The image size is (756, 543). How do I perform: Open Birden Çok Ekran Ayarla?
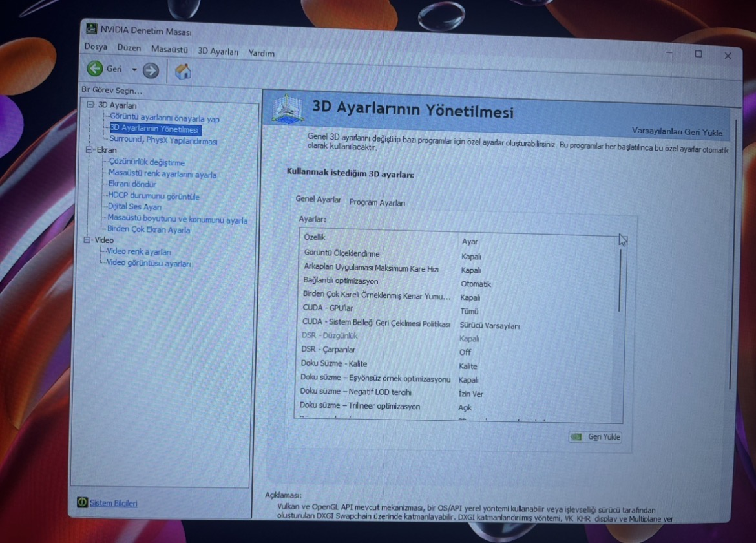click(149, 229)
